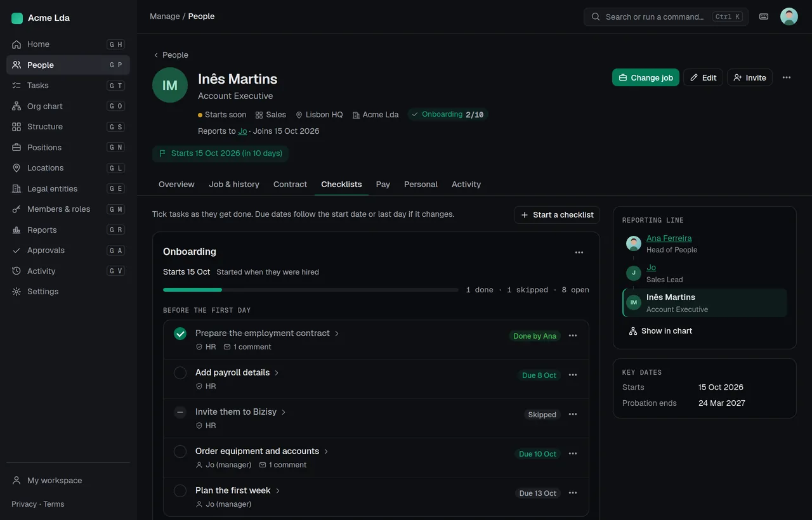Tick Plan the first week checkbox
Image resolution: width=812 pixels, height=520 pixels.
180,491
